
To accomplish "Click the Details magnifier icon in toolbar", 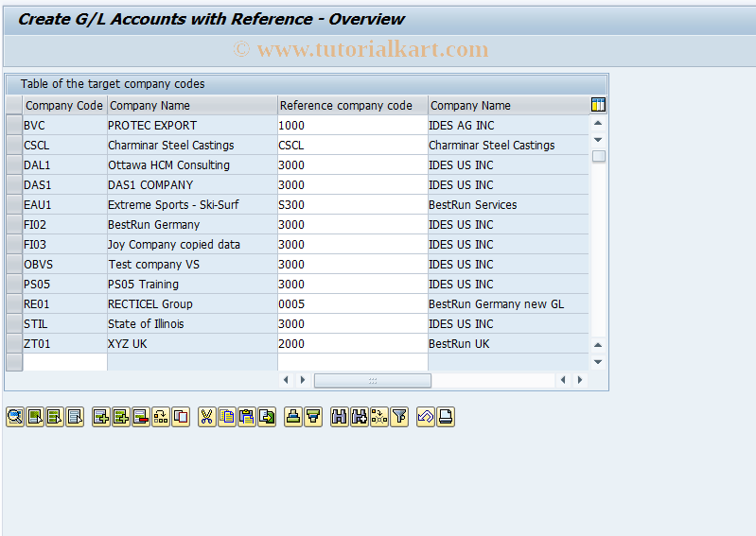I will (15, 417).
